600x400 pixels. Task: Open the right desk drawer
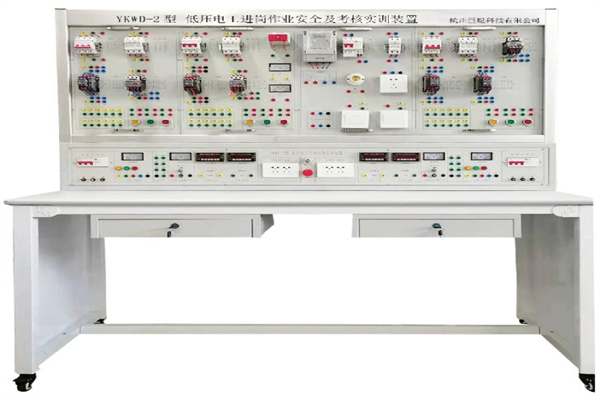tap(437, 227)
